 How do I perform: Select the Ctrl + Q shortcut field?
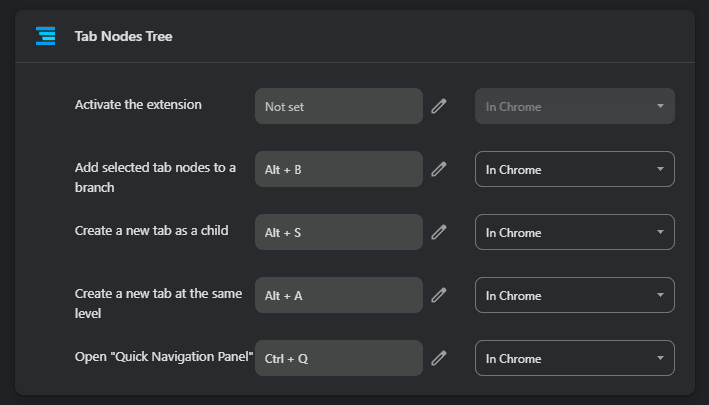tap(338, 358)
